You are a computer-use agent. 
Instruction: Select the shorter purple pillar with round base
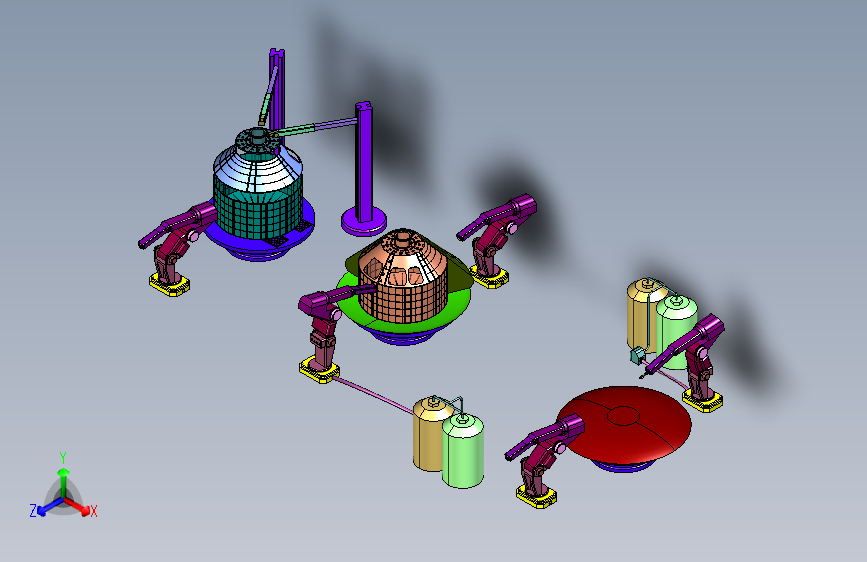tap(363, 169)
